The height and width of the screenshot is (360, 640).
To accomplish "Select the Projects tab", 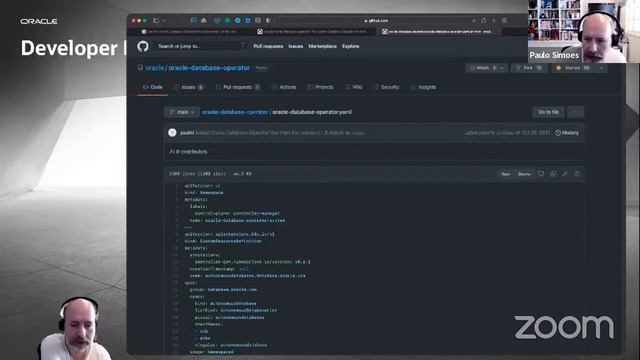I will 320,87.
